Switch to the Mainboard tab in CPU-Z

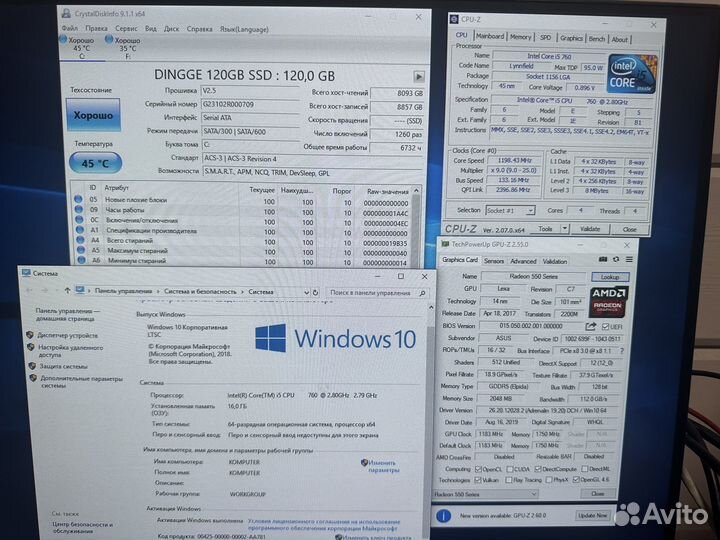[x=489, y=36]
